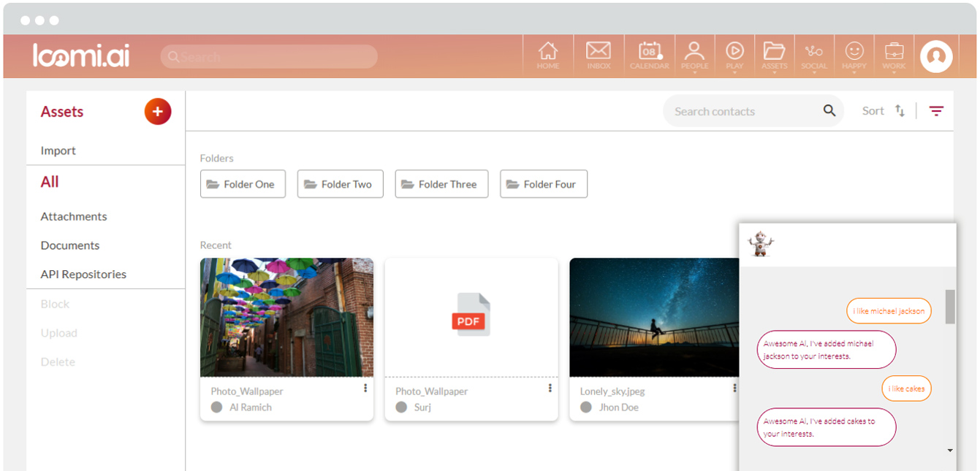
Task: Select Documents in the Assets sidebar
Action: point(70,245)
